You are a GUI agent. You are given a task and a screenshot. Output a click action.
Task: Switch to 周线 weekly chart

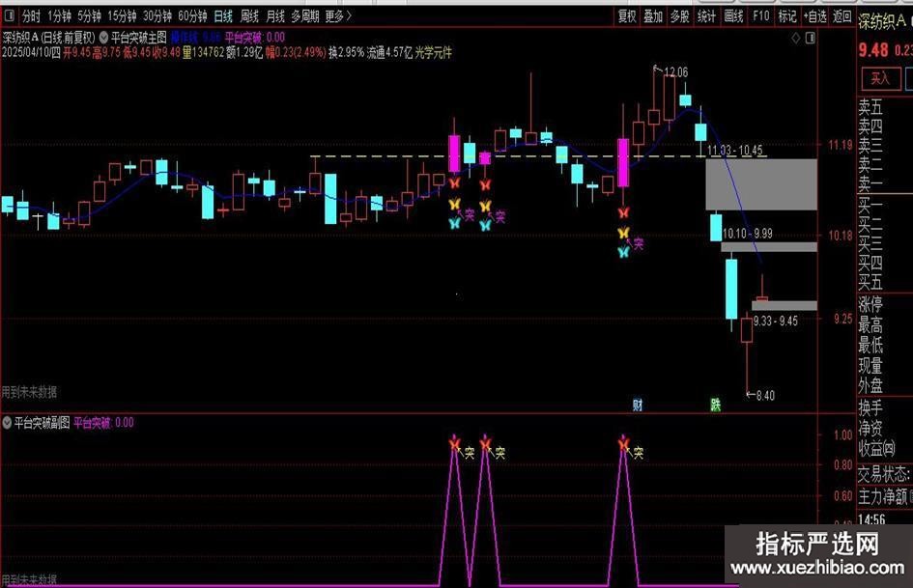[249, 16]
